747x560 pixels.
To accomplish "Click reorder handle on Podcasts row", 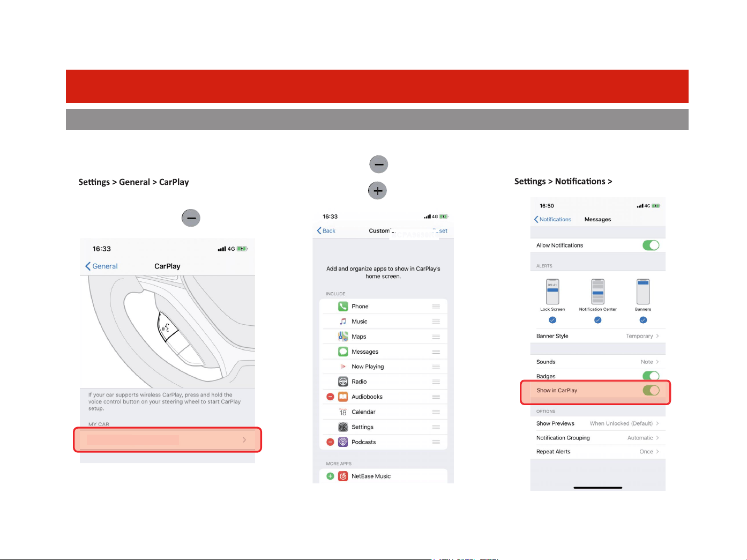I will [x=436, y=442].
